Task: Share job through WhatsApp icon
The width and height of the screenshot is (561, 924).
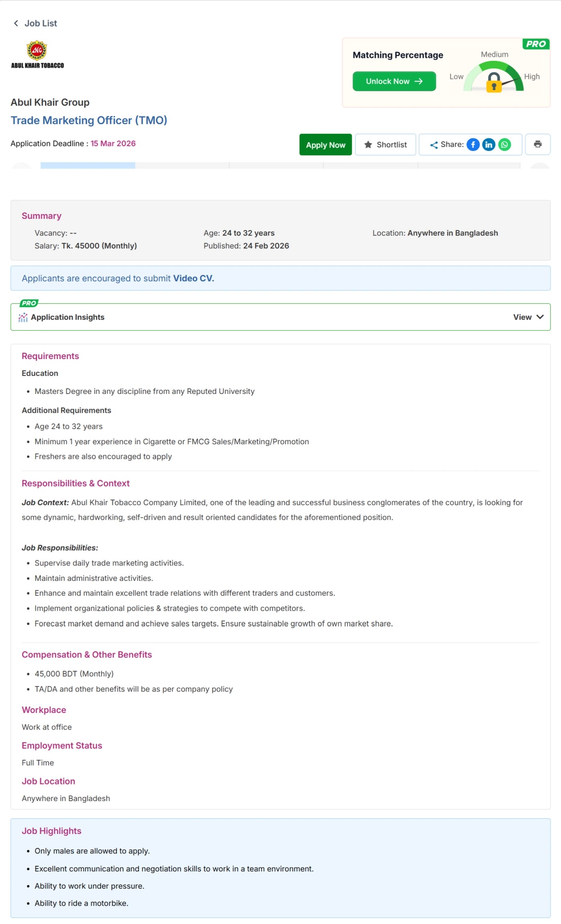Action: [504, 145]
